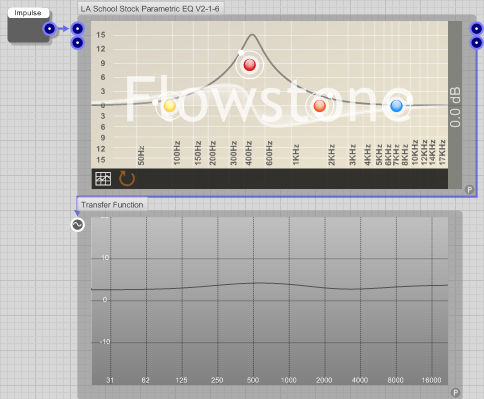Screen dimensions: 484x399
Task: Click the Transfer Function waveform input connector
Action: pyautogui.click(x=77, y=225)
